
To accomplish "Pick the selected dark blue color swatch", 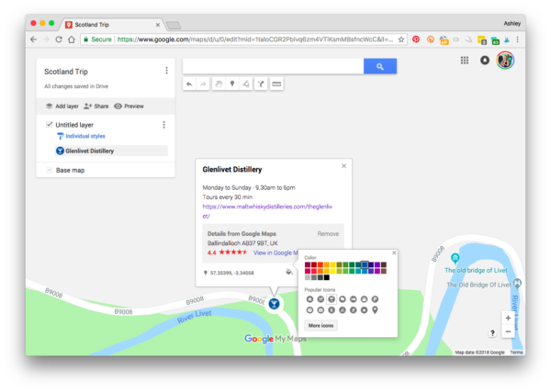I will coord(365,264).
